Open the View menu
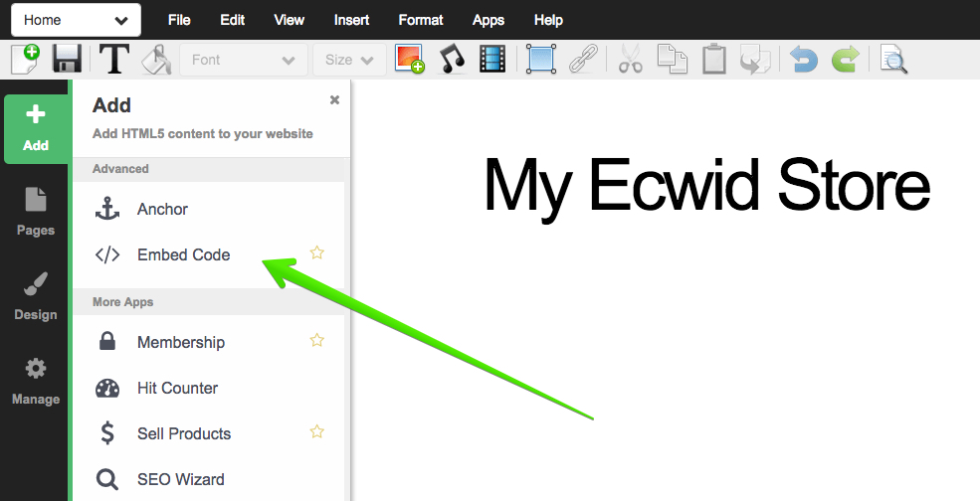980x501 pixels. pos(289,20)
